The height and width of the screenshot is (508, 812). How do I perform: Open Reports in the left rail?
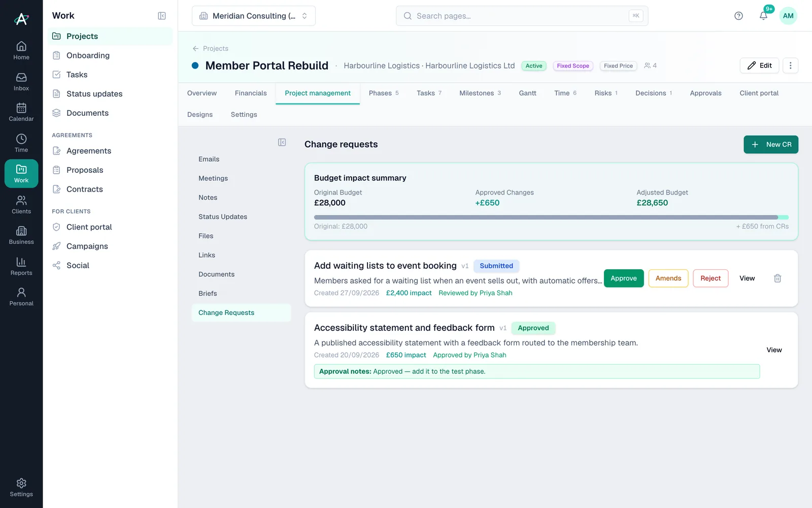[21, 266]
